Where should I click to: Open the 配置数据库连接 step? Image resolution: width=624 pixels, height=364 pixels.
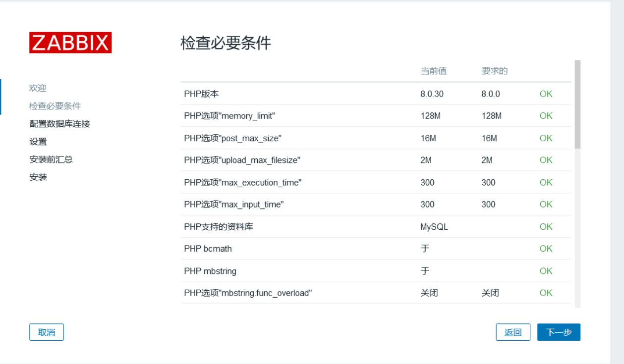(59, 124)
